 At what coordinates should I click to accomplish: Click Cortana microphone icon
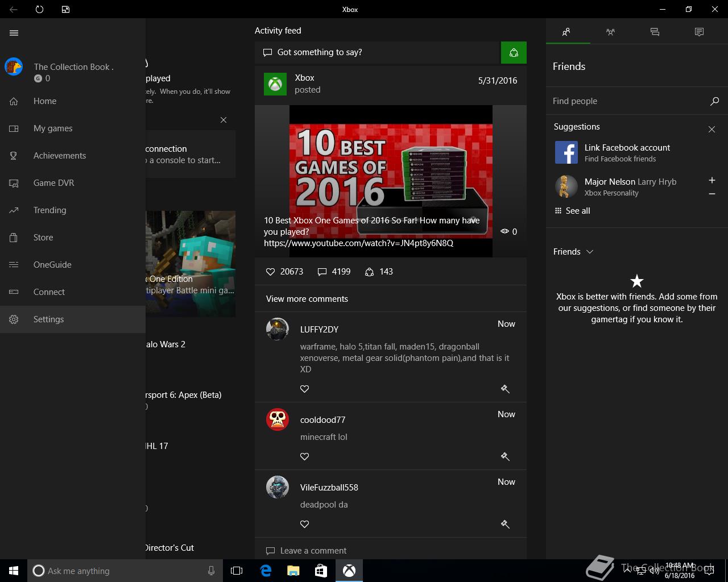click(211, 571)
